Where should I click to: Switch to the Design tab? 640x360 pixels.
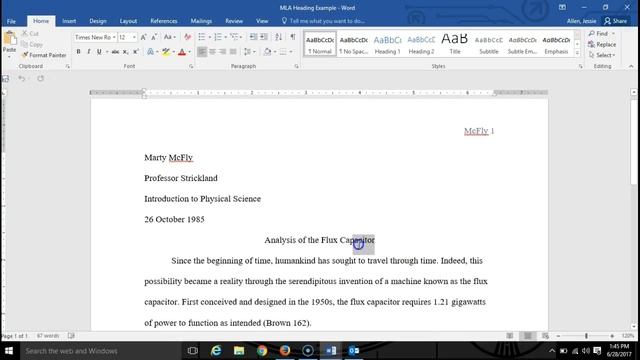tap(98, 21)
